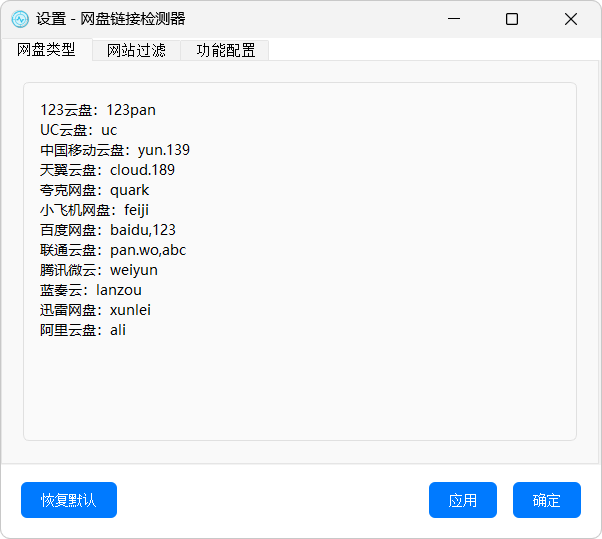The width and height of the screenshot is (602, 539).
Task: Click the line 中国移动云盘: yun.139
Action: point(115,150)
